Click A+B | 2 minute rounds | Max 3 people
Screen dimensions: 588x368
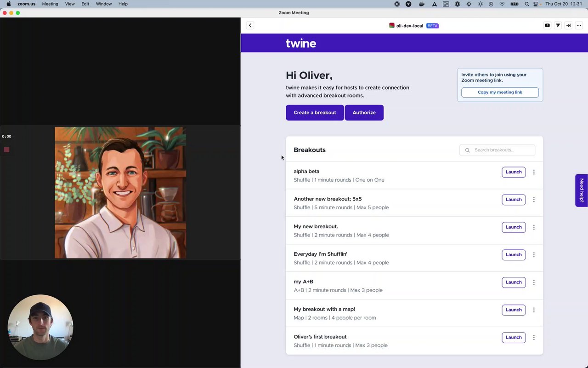pos(338,290)
